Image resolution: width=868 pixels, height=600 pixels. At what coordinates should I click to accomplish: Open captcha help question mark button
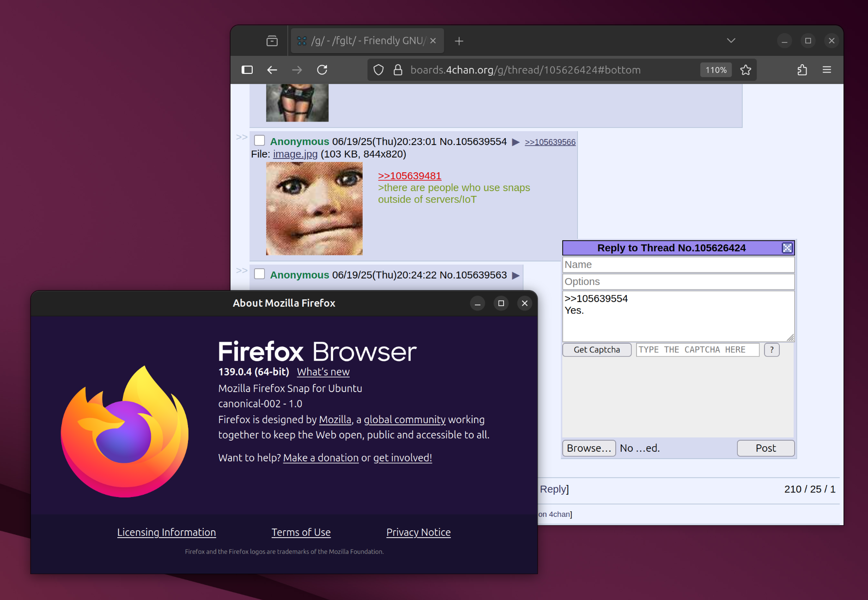click(x=771, y=350)
